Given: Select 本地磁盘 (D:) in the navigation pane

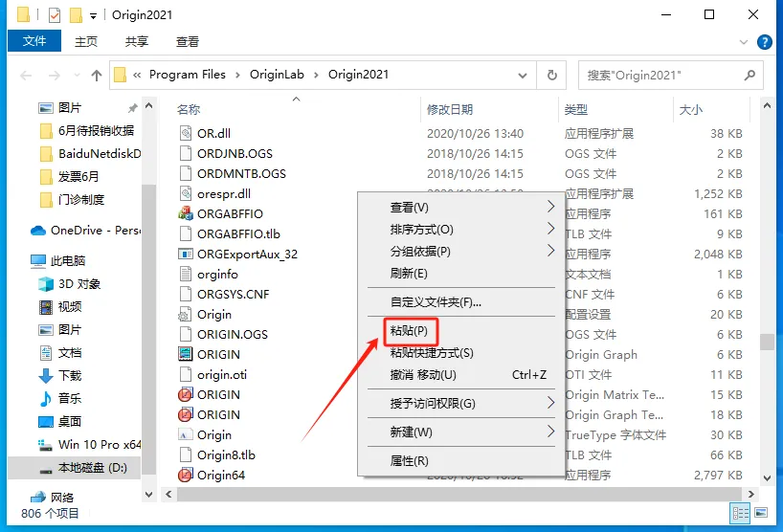Looking at the screenshot, I should pos(75,468).
